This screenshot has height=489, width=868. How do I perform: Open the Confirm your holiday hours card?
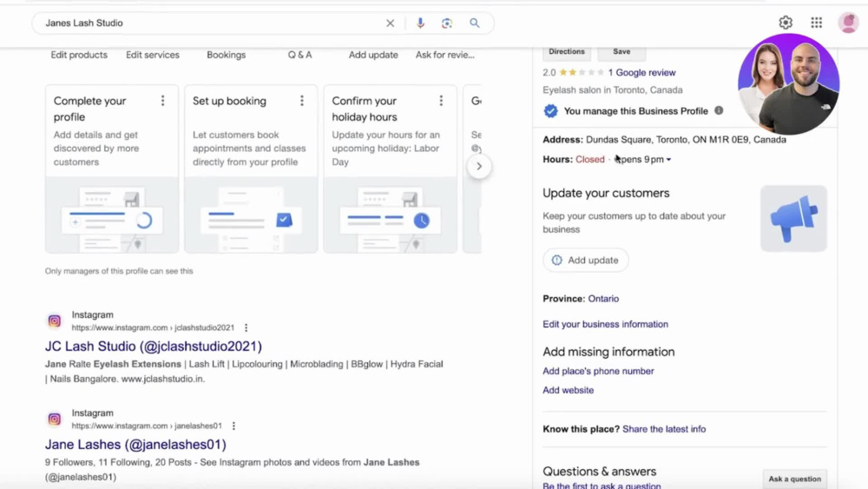click(x=391, y=169)
